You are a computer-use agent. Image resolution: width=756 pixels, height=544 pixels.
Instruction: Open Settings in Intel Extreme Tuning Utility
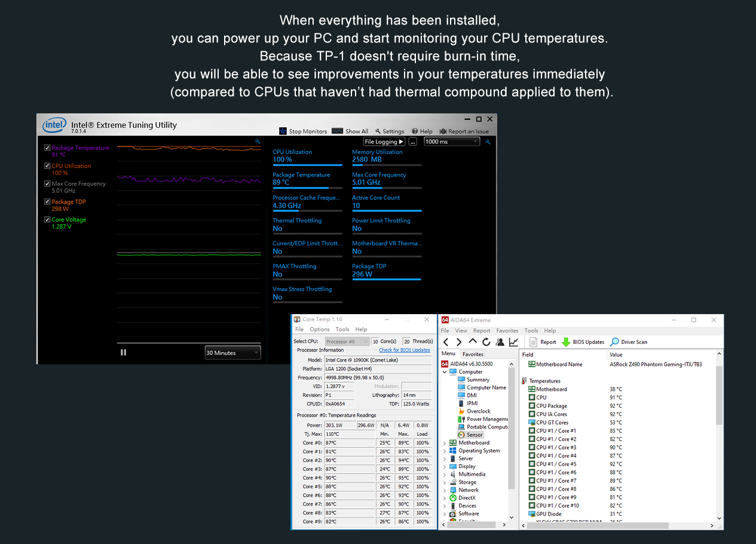(x=390, y=131)
